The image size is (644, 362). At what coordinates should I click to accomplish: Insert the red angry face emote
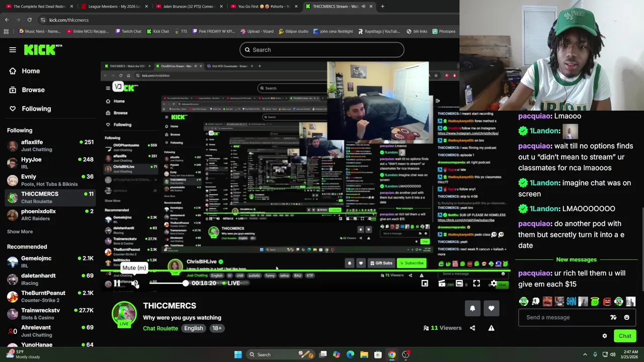pos(607,302)
